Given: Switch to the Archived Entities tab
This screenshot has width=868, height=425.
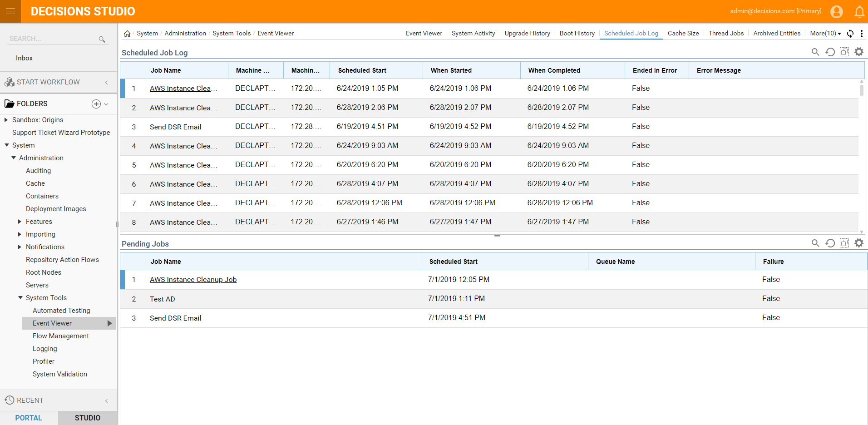Looking at the screenshot, I should tap(777, 33).
